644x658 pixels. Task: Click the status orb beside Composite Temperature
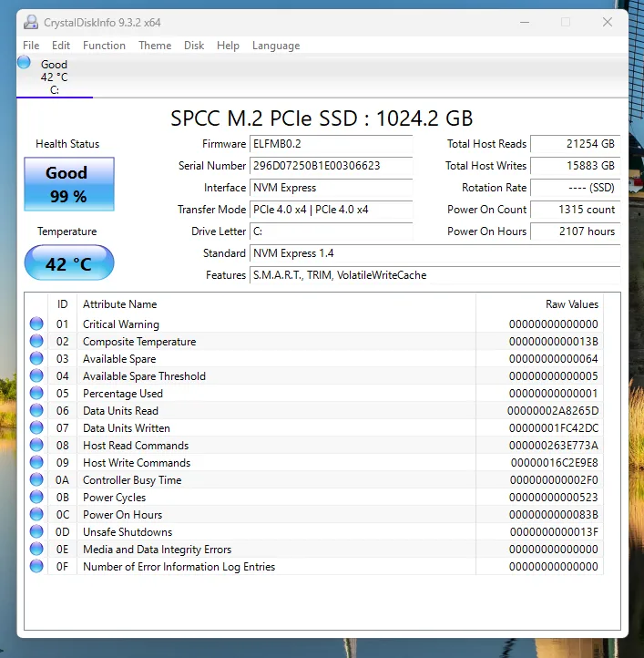[36, 341]
